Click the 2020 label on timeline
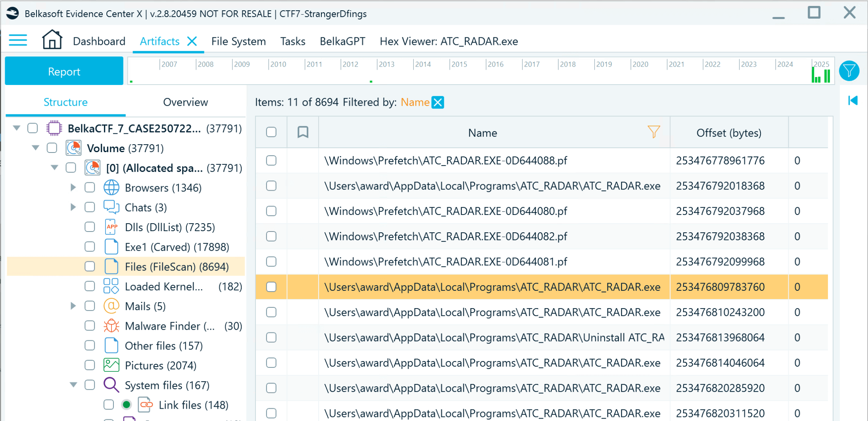 point(640,64)
